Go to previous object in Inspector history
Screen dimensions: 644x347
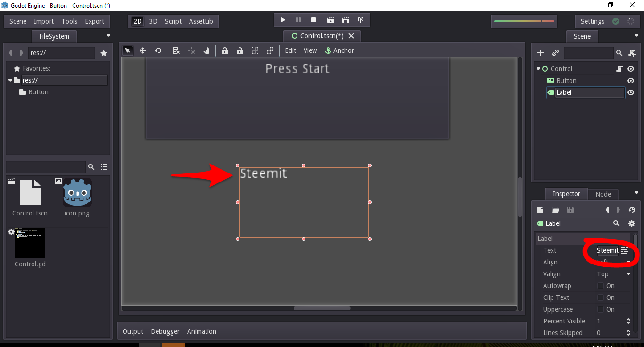(607, 210)
